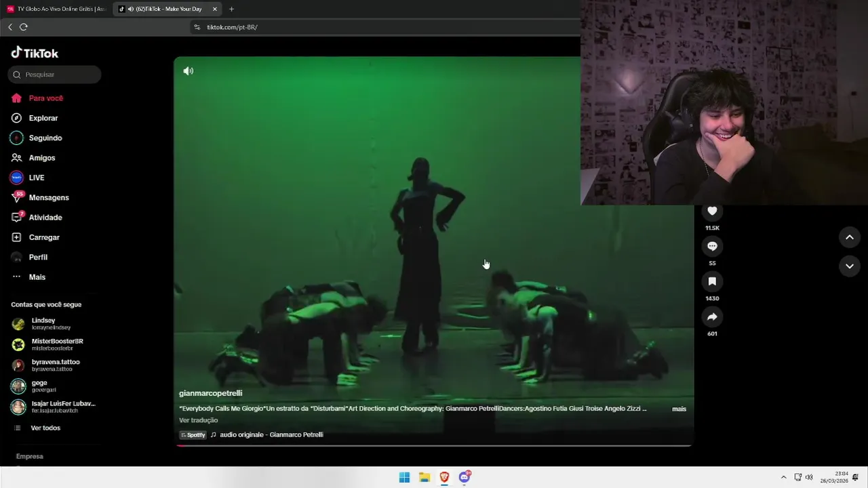Select the TikTok - Make Your Day tab
The height and width of the screenshot is (488, 868).
tap(167, 9)
